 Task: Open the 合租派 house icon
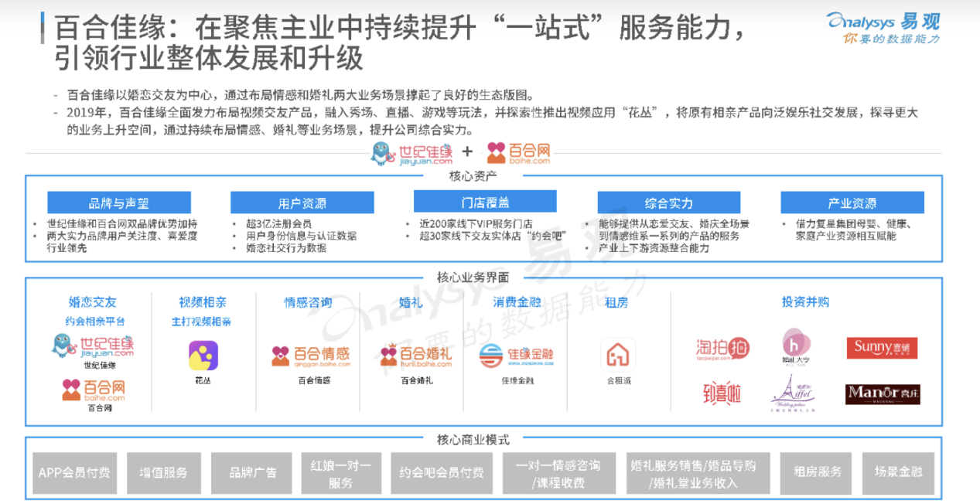(x=618, y=356)
